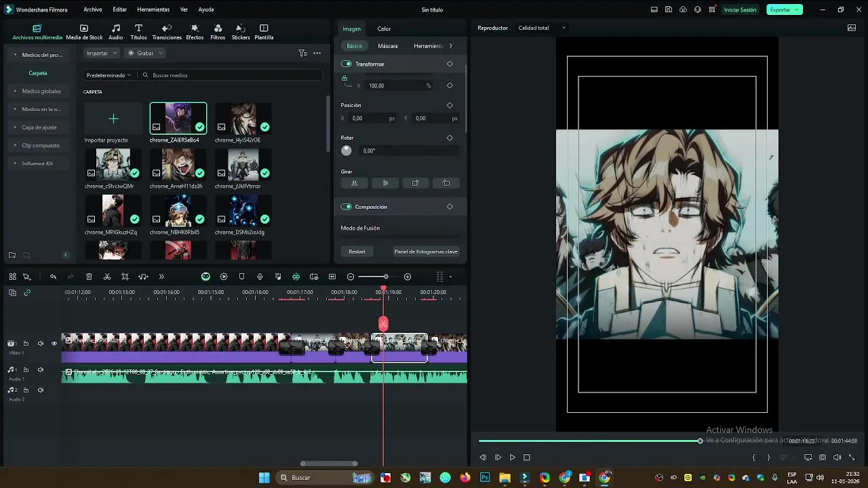Add keyframe for Rotar diamond
This screenshot has height=488, width=868.
(450, 138)
